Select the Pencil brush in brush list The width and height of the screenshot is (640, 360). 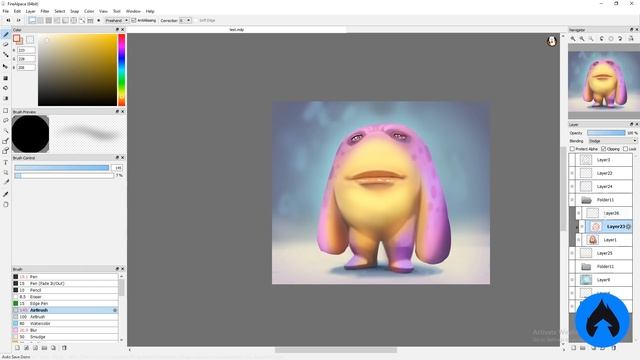[x=65, y=290]
